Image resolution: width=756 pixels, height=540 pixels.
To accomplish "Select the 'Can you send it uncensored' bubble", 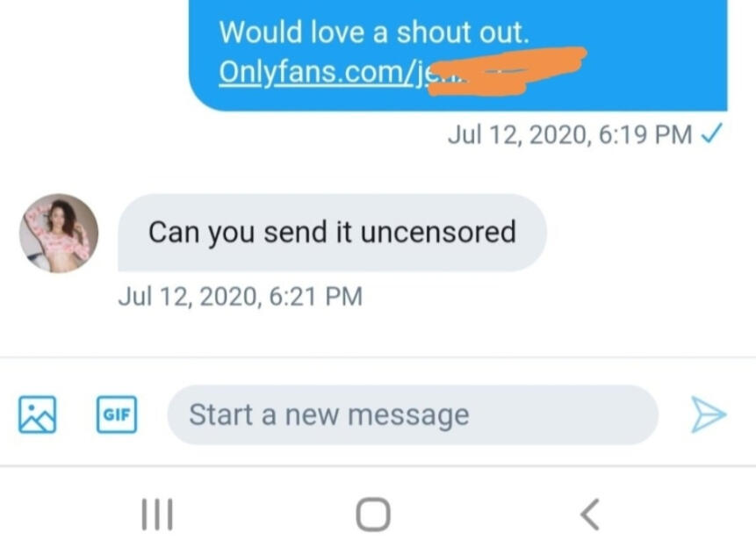I will tap(332, 233).
